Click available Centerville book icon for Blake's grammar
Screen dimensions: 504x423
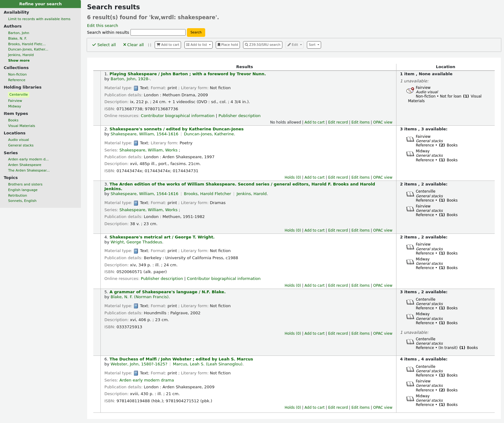tap(410, 302)
